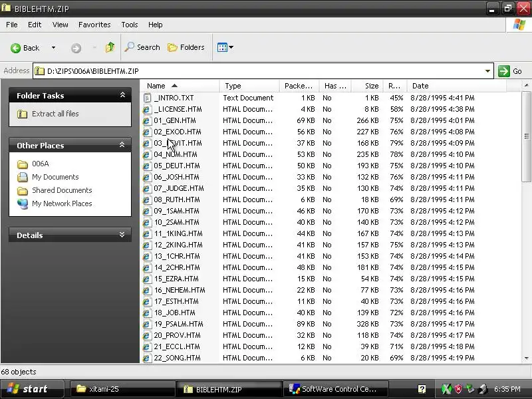Click file name 20_PROV.HTM

tap(177, 335)
